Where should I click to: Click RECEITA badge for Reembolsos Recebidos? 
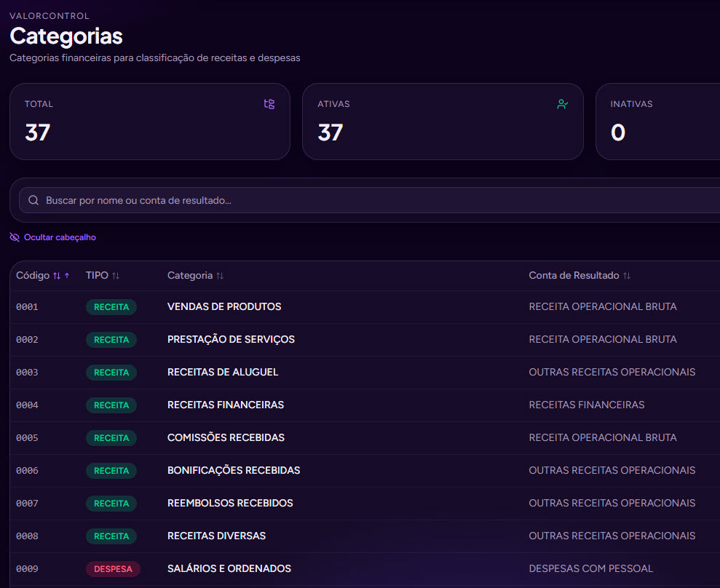coord(111,504)
